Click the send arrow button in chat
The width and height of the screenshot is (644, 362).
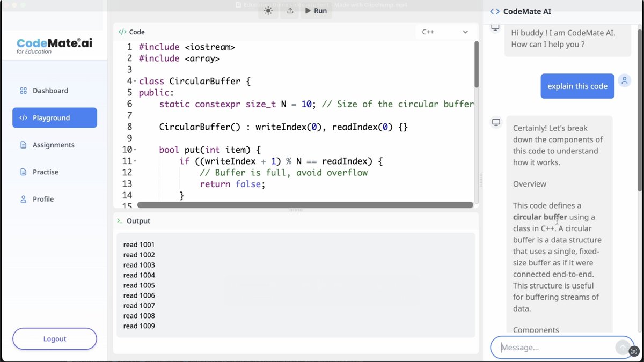point(623,348)
